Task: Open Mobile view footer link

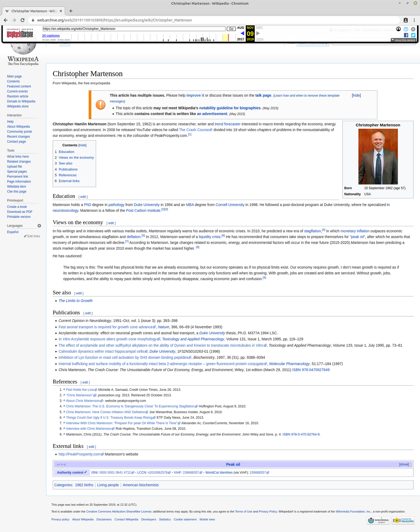Action: click(207, 520)
